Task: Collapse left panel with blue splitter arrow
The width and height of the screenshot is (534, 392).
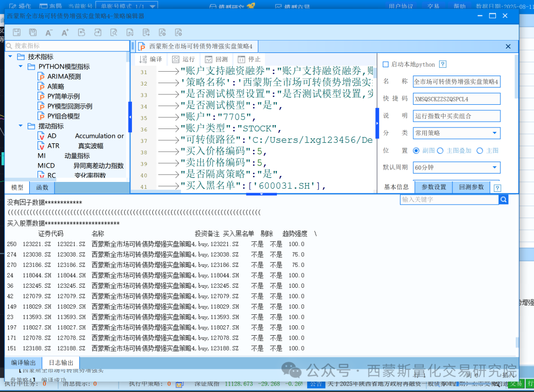Action: [130, 117]
